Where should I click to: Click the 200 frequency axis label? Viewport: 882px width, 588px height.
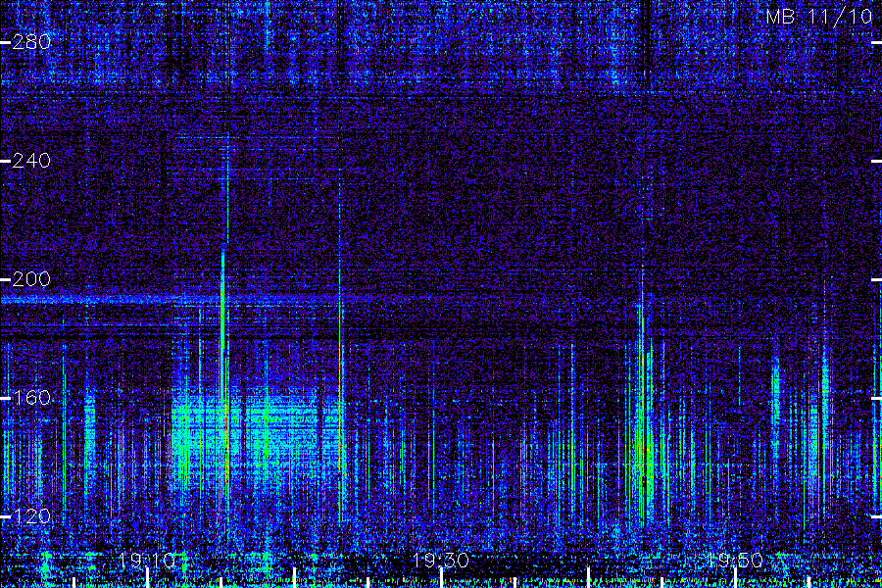(31, 279)
